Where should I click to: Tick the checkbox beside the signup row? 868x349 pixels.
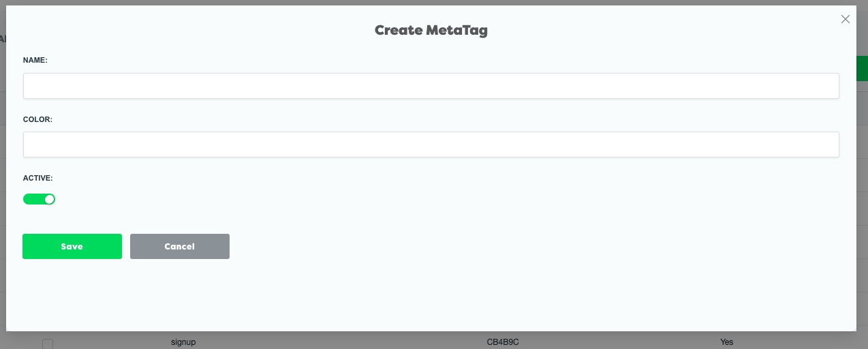pyautogui.click(x=48, y=344)
